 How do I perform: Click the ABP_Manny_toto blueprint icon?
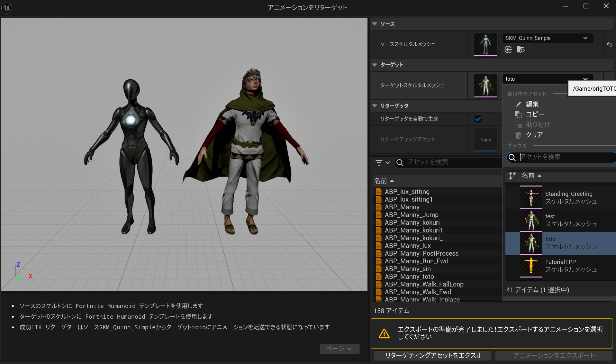[x=379, y=277]
